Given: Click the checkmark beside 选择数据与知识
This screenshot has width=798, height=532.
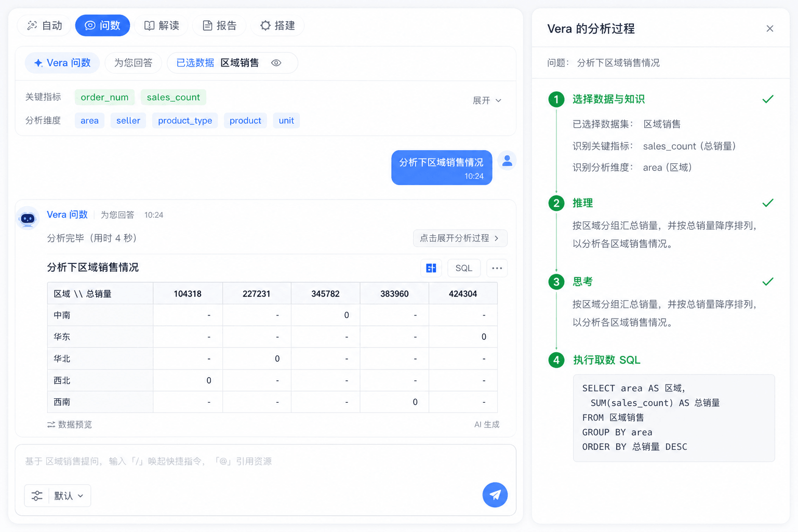Looking at the screenshot, I should click(x=768, y=99).
